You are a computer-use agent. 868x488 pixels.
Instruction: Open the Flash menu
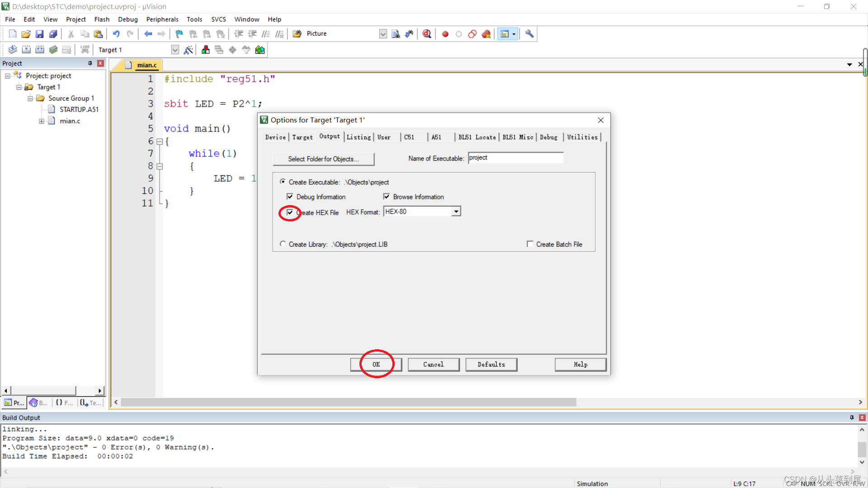[102, 19]
